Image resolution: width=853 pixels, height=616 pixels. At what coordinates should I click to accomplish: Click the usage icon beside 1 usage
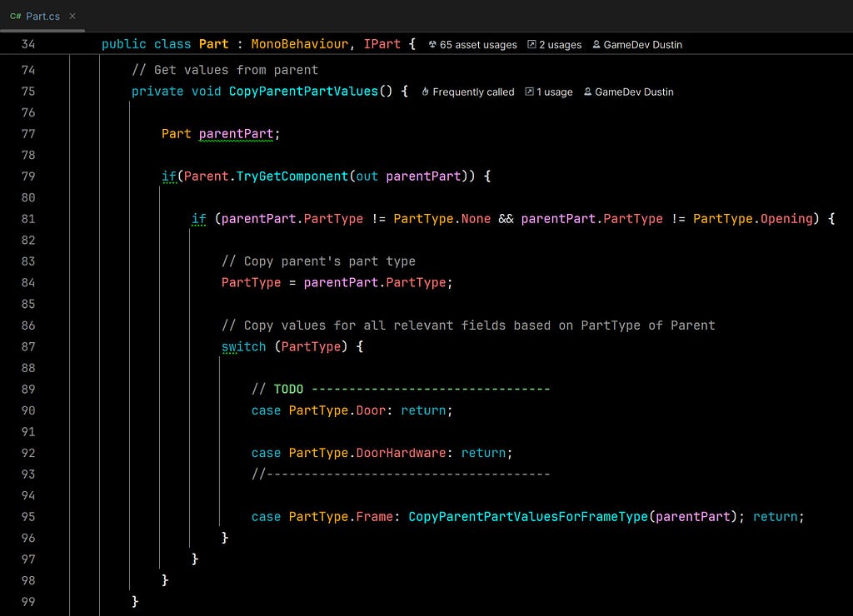tap(529, 92)
